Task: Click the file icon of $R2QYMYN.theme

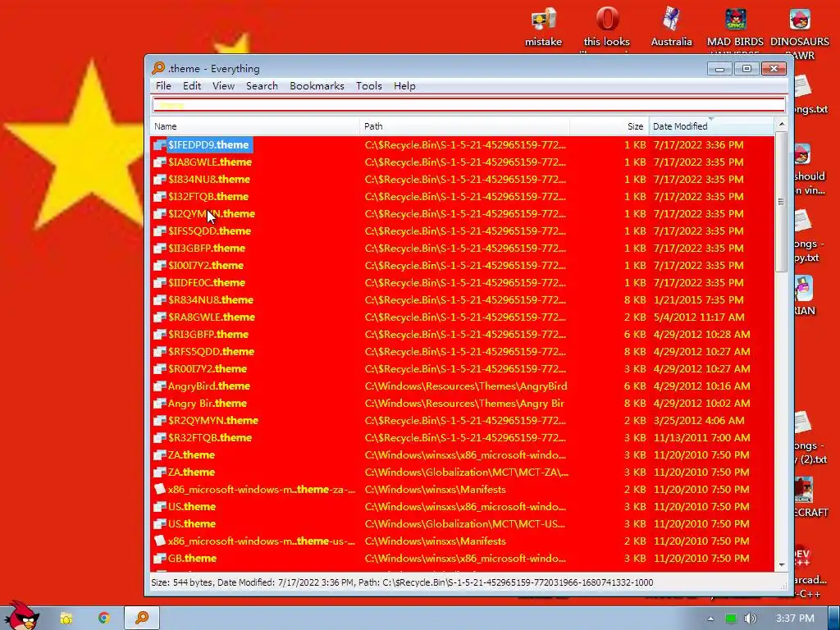Action: [160, 420]
